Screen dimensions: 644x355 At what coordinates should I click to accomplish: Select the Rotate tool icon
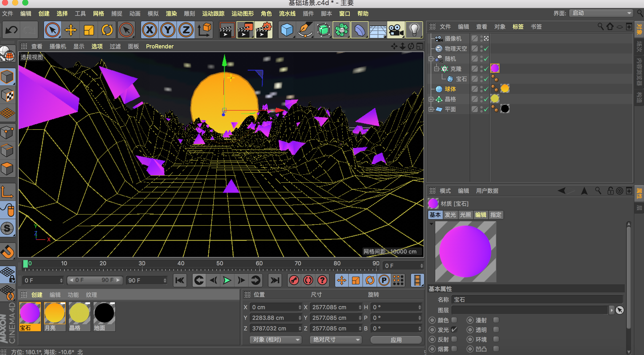(x=107, y=30)
